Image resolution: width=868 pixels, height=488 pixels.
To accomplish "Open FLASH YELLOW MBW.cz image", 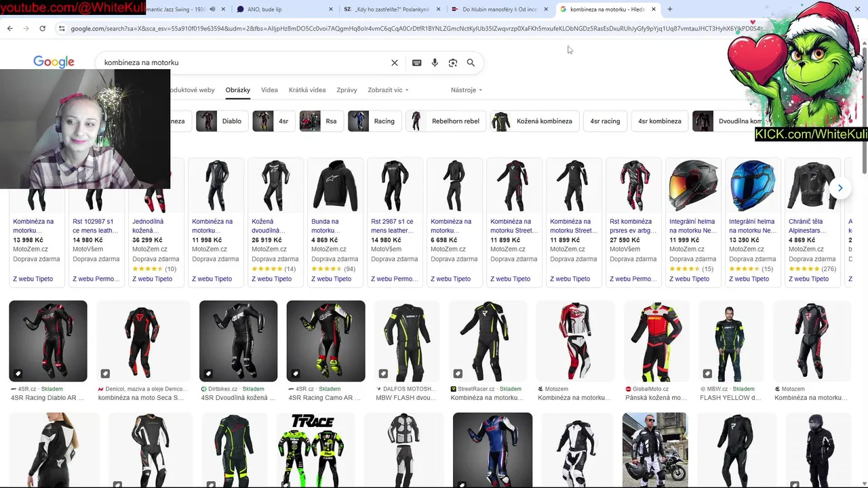I will click(x=730, y=342).
